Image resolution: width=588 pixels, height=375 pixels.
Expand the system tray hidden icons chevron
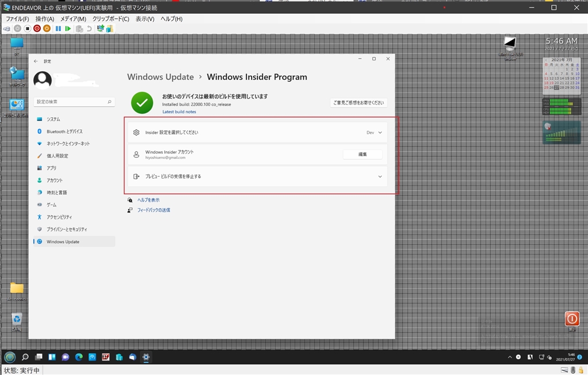point(510,357)
